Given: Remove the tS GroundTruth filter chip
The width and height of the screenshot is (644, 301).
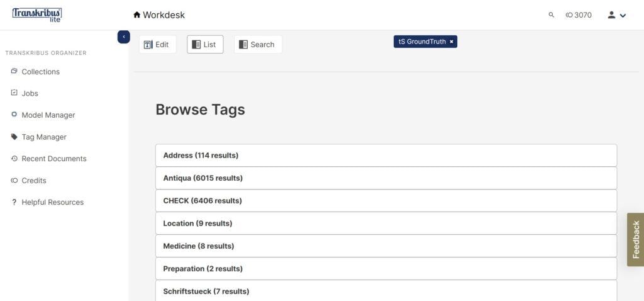Looking at the screenshot, I should click(x=452, y=42).
